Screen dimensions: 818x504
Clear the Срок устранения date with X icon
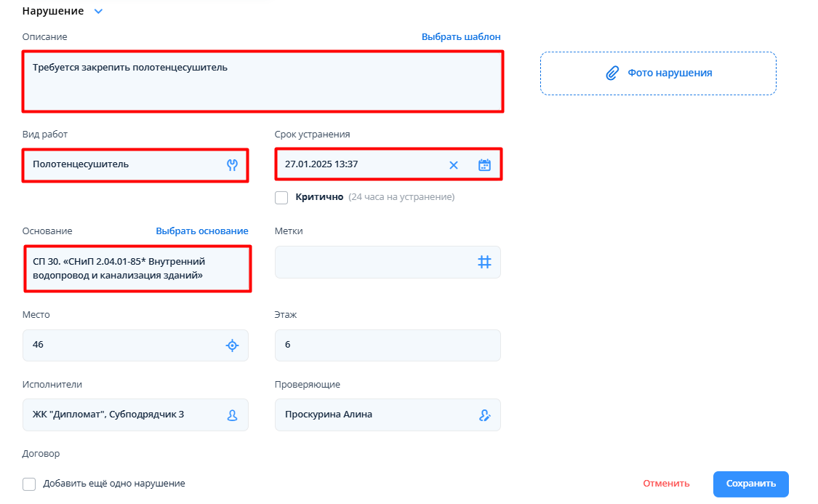[x=454, y=165]
